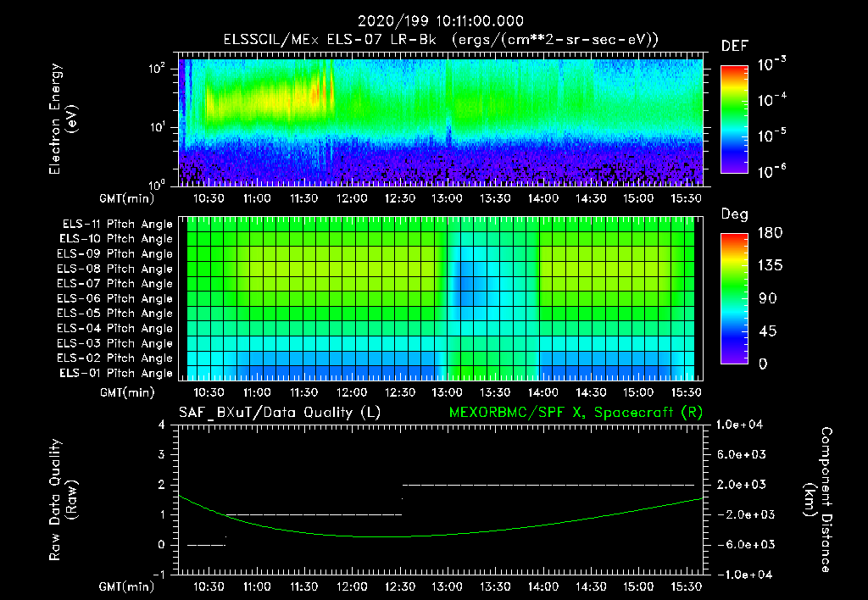Click the Deg pitch angle color bar
The image size is (868, 600).
(734, 298)
